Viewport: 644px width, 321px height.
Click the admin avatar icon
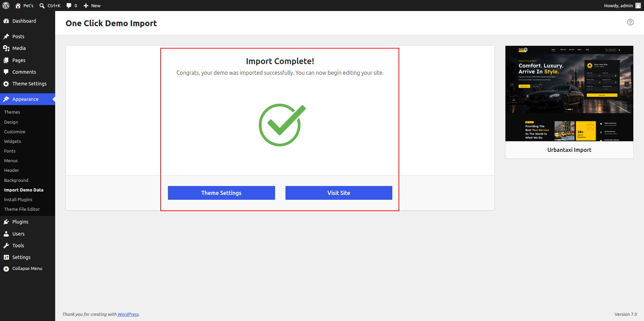coord(638,6)
